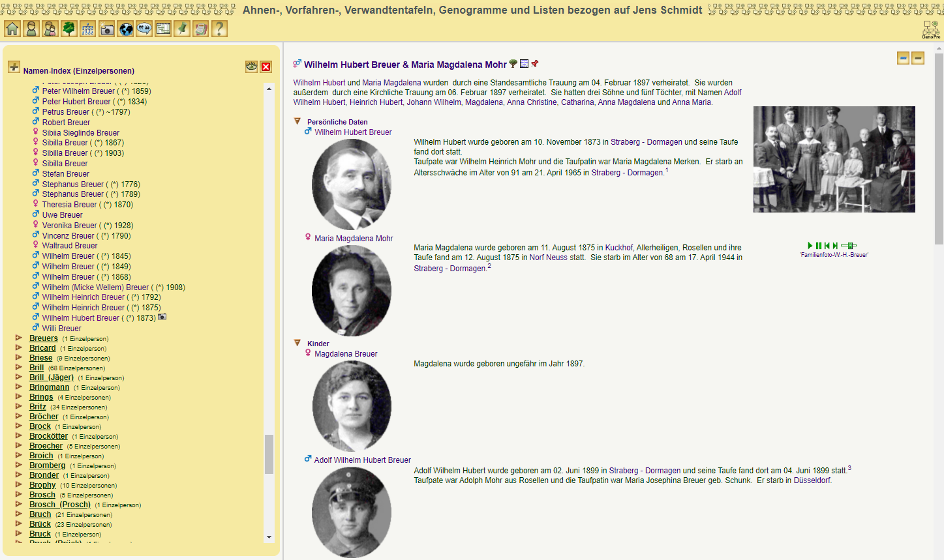Viewport: 944px width, 560px height.
Task: Open the camera pictures icon in the toolbar
Action: tap(106, 29)
